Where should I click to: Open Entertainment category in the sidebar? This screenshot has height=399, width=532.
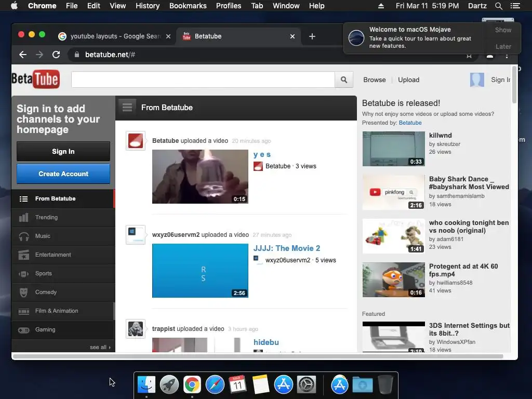tap(63, 255)
